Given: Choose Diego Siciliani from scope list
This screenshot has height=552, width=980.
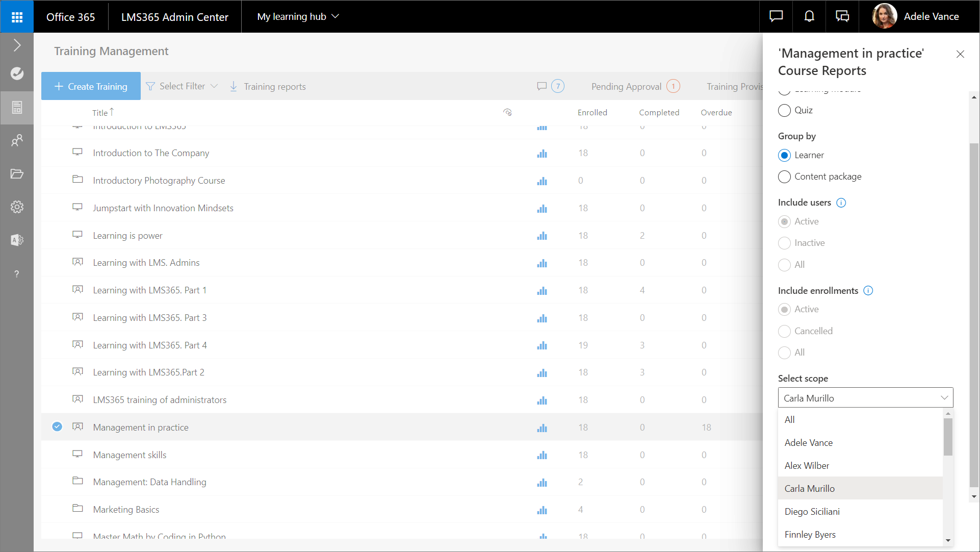Looking at the screenshot, I should click(x=812, y=511).
